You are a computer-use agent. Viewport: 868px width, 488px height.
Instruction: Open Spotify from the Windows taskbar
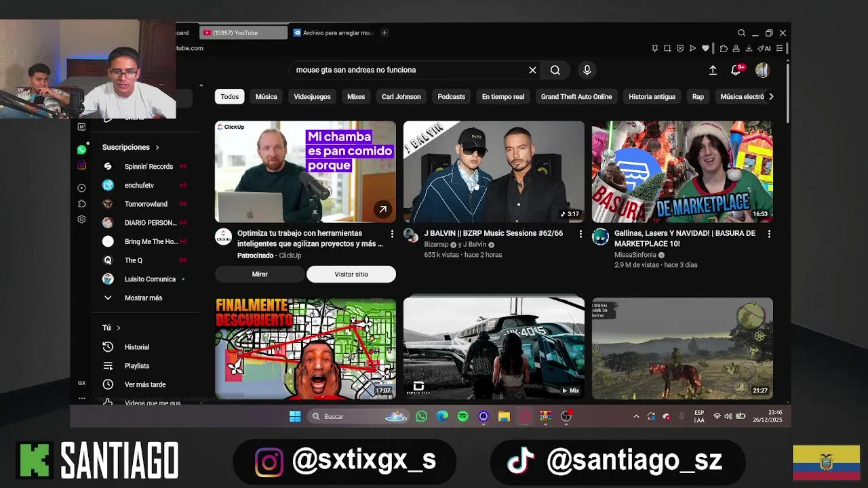pyautogui.click(x=462, y=416)
